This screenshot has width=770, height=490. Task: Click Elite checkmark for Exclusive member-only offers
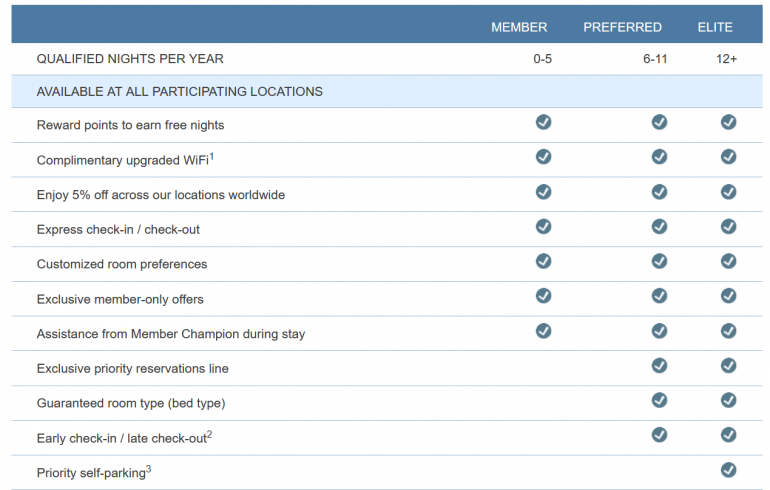point(728,296)
